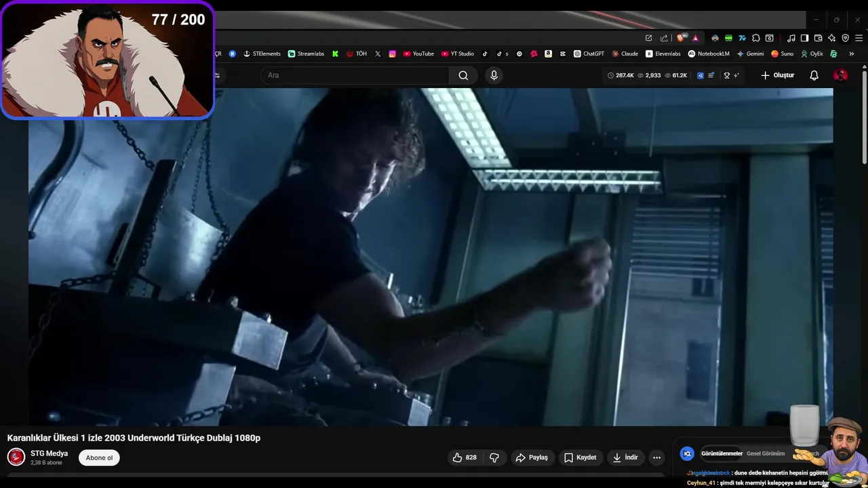Screen dimensions: 868x488
Task: Click the Kaydet save button
Action: coord(580,457)
